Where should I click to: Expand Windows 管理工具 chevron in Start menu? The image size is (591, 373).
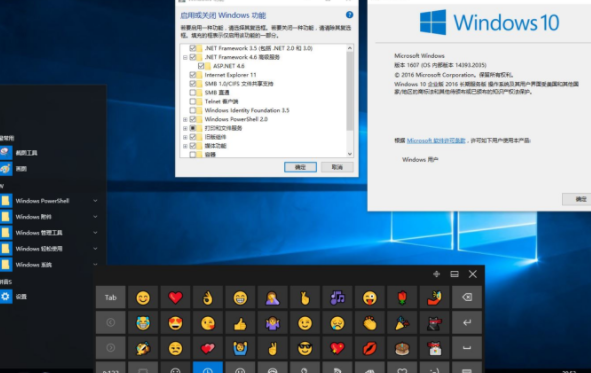click(95, 233)
